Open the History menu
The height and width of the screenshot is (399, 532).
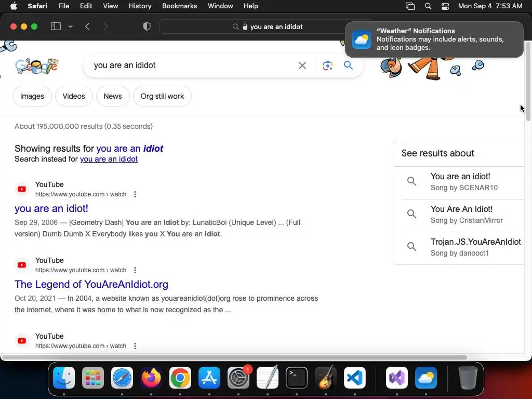point(140,6)
